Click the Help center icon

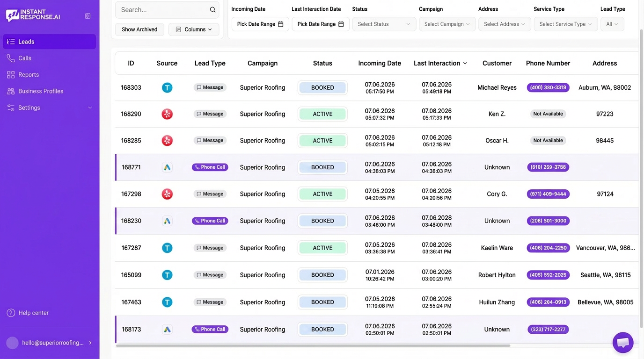[11, 313]
